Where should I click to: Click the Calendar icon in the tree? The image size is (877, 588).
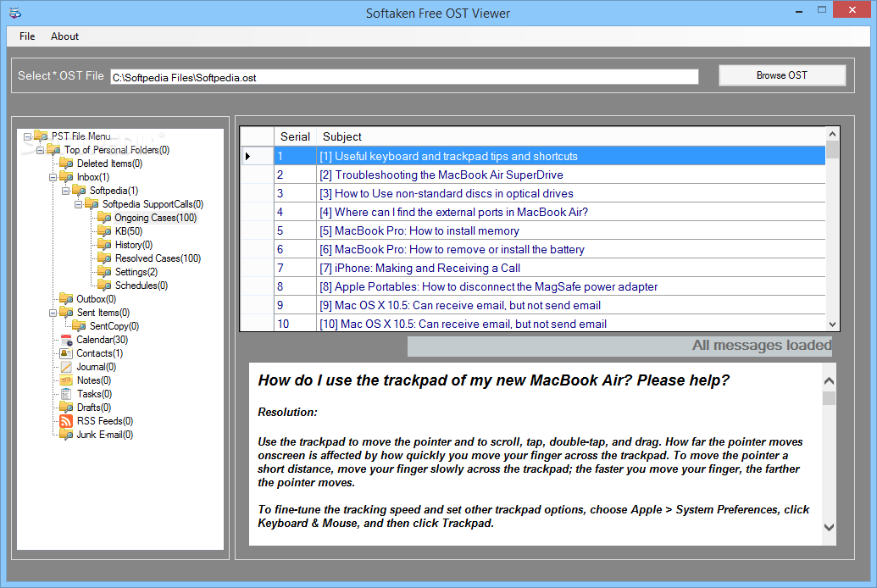pyautogui.click(x=66, y=340)
